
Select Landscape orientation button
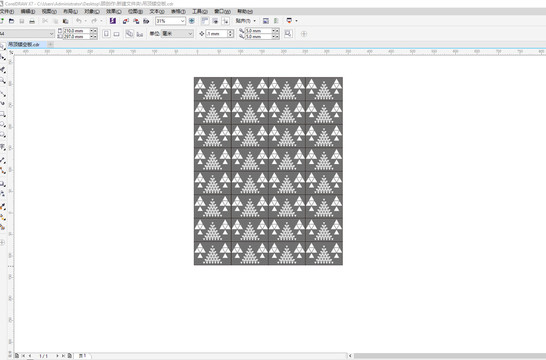point(117,34)
